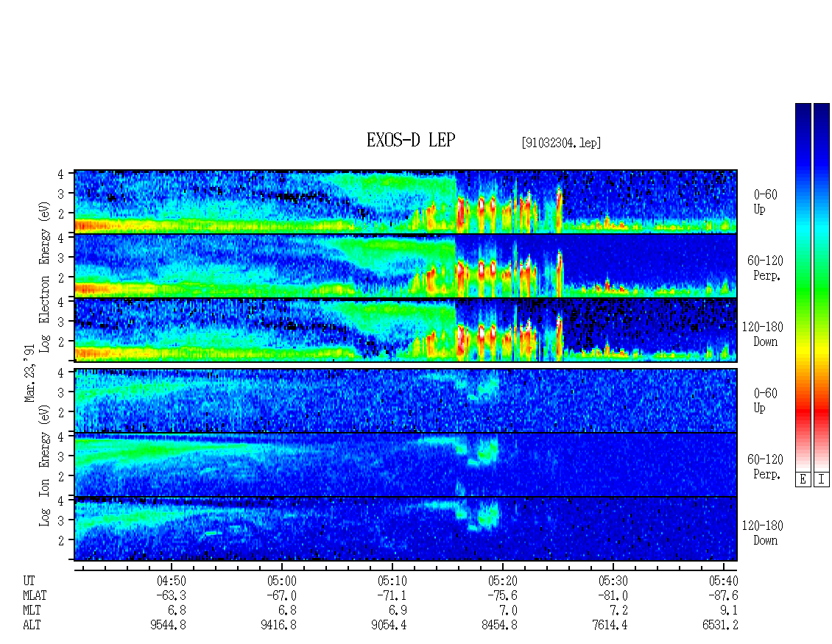Click the electron 0-60 Up spectrogram panel

(x=406, y=202)
